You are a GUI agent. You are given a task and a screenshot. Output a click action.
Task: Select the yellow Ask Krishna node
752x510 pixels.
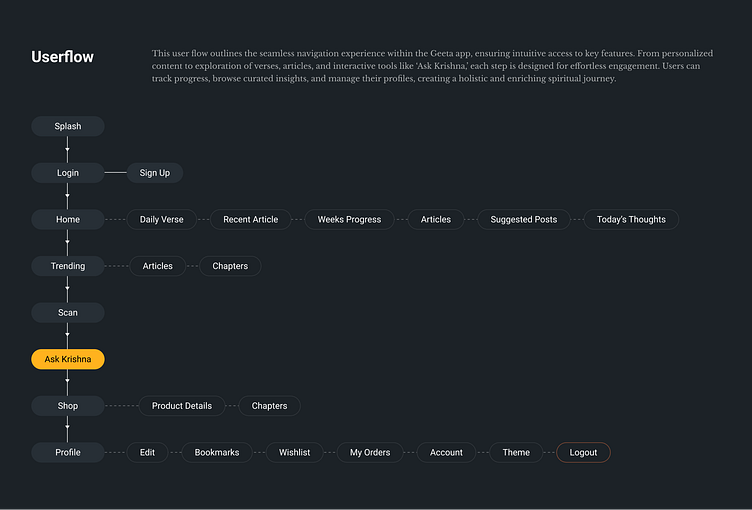[68, 359]
